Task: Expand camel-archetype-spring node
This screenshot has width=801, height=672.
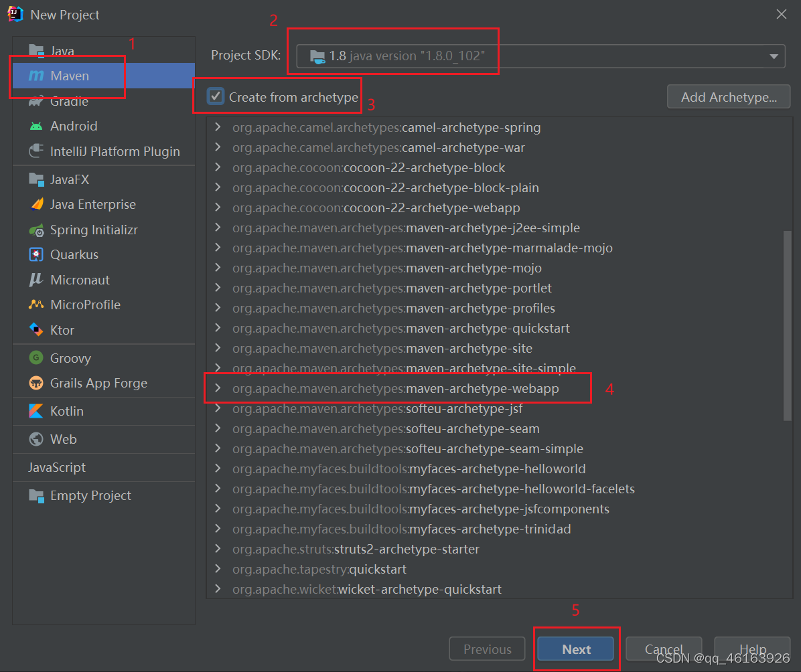Action: click(218, 127)
